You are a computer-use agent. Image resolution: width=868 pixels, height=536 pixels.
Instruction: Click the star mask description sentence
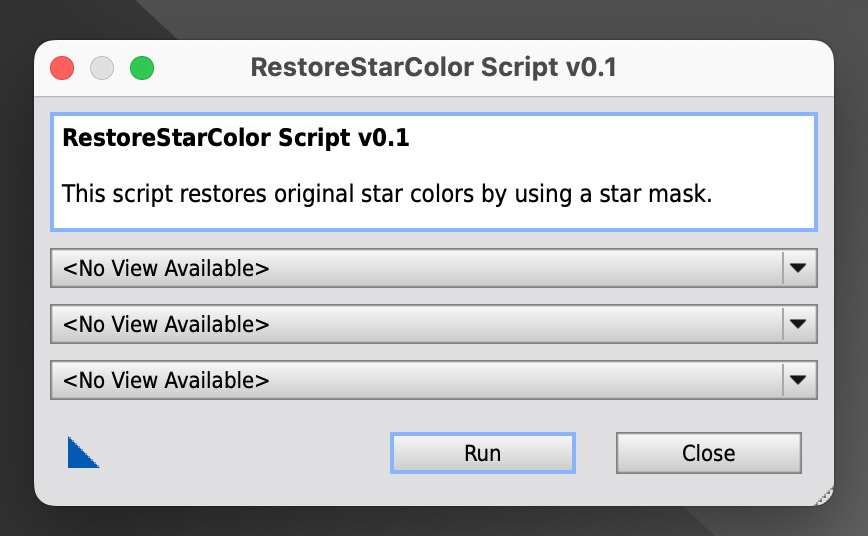[x=387, y=194]
